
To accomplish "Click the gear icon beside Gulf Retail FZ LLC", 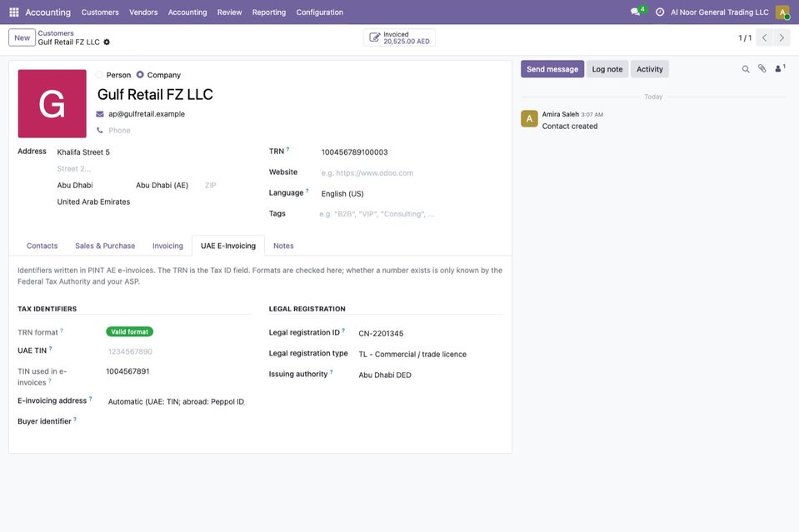I will [x=107, y=42].
